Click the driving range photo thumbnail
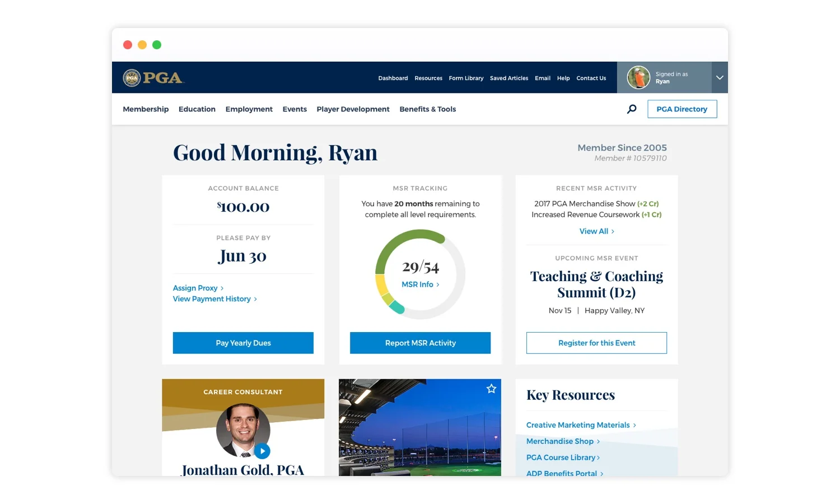 click(420, 427)
